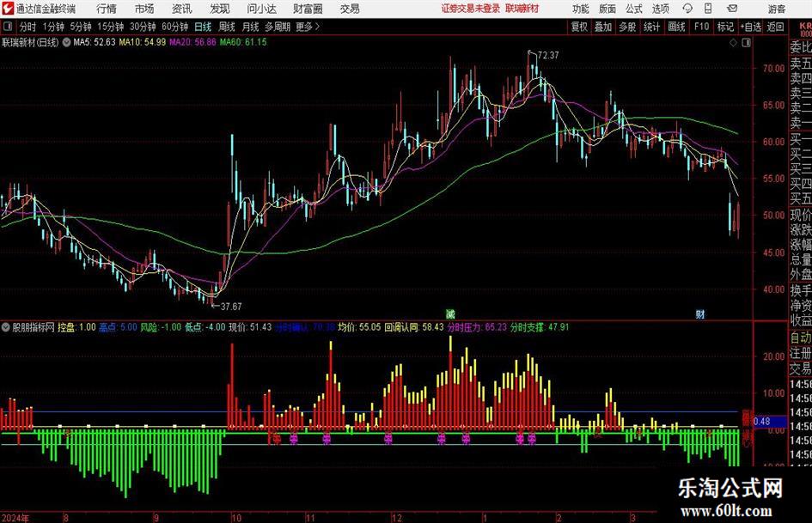
Task: Open the 财富圈 menu
Action: tap(308, 9)
